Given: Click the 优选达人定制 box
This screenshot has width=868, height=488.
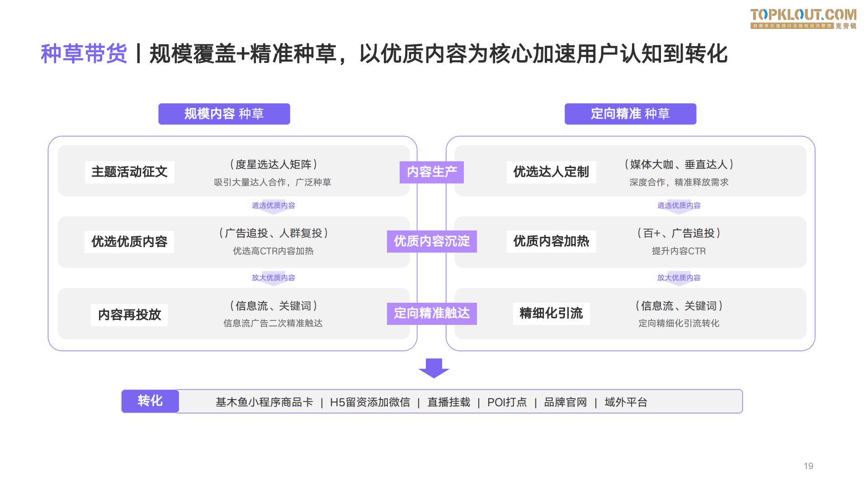Looking at the screenshot, I should coord(551,172).
